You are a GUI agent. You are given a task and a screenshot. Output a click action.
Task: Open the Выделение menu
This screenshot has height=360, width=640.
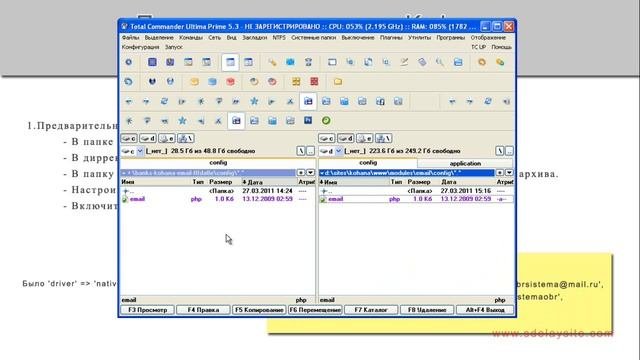(x=159, y=38)
